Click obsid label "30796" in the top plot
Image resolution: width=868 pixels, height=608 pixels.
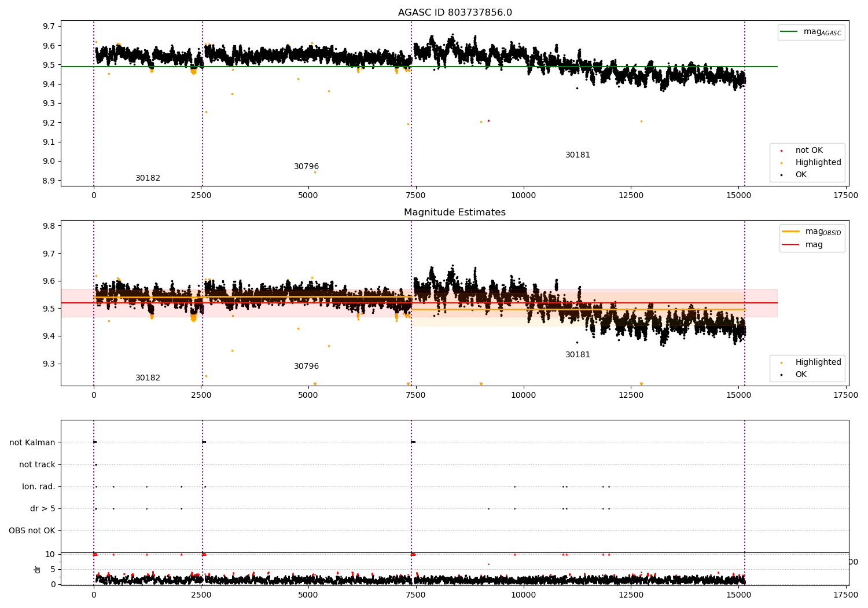coord(307,167)
